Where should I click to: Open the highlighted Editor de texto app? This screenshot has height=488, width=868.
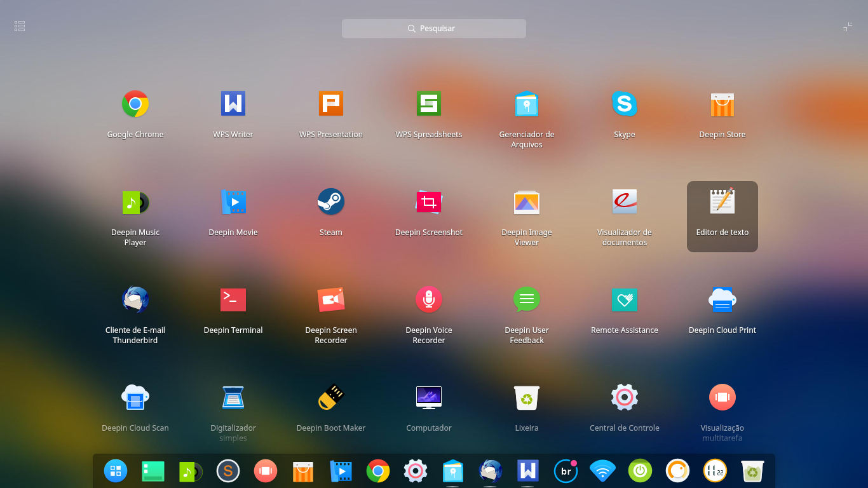(x=722, y=217)
